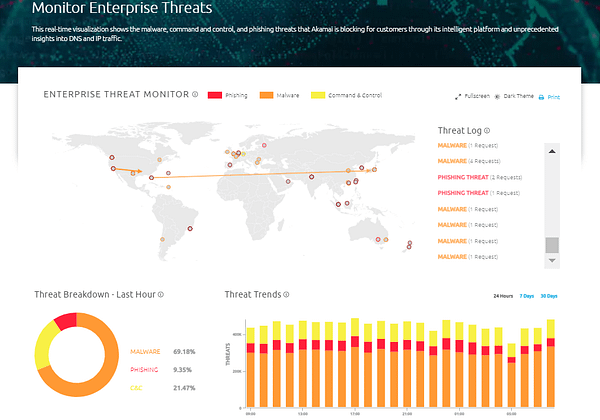Toggle the yellow Command & Control legend
Screen dimensions: 600x420
tap(319, 95)
